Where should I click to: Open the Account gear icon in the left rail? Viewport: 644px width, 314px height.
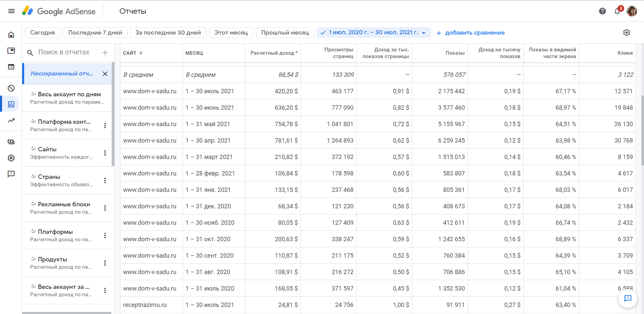pyautogui.click(x=11, y=158)
